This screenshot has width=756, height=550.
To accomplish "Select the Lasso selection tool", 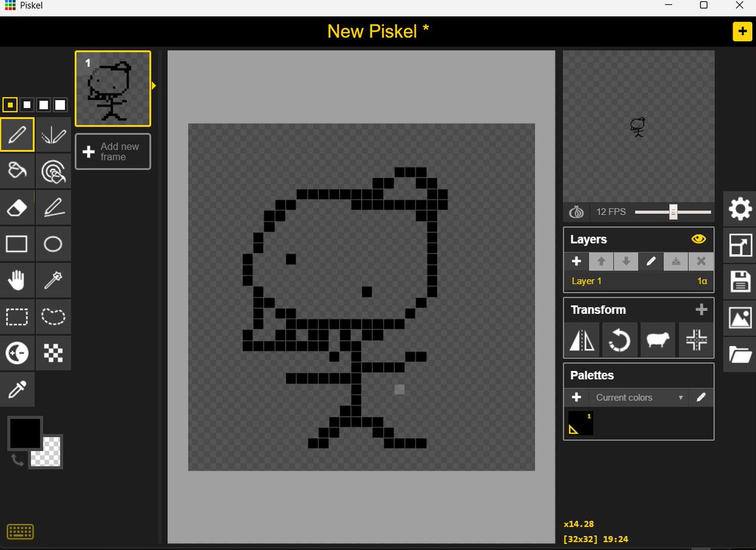I will 54,317.
